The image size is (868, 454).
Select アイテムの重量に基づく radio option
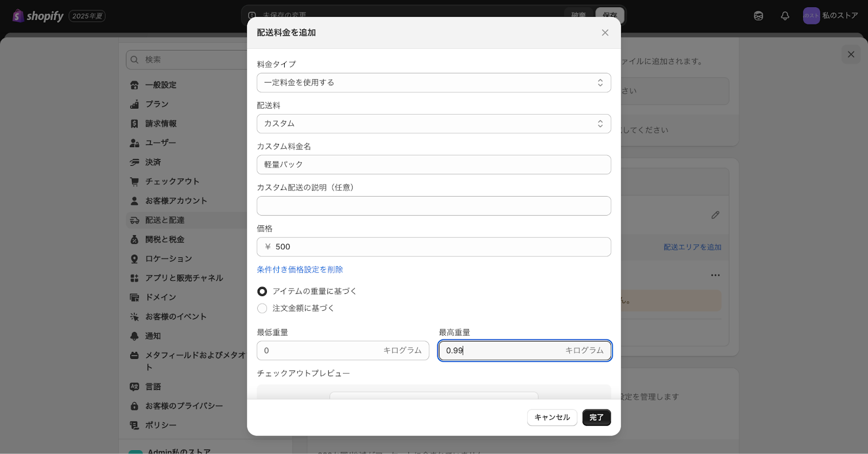[x=262, y=292]
